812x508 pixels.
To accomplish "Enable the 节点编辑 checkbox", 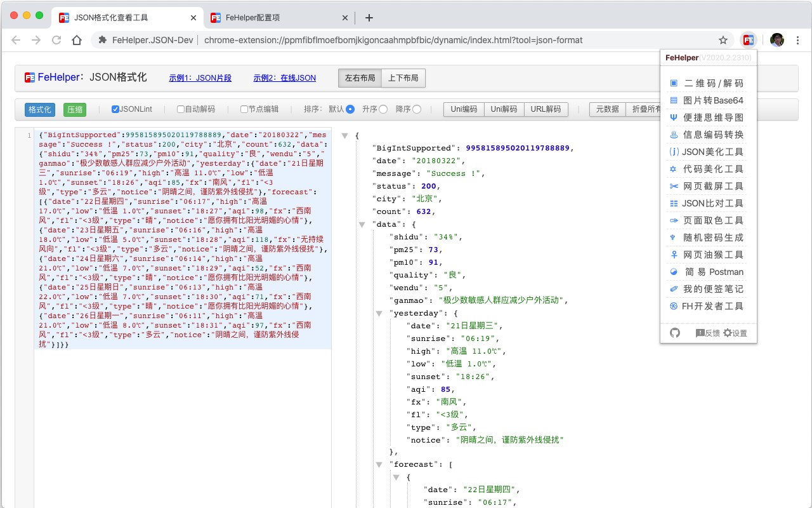I will 244,109.
